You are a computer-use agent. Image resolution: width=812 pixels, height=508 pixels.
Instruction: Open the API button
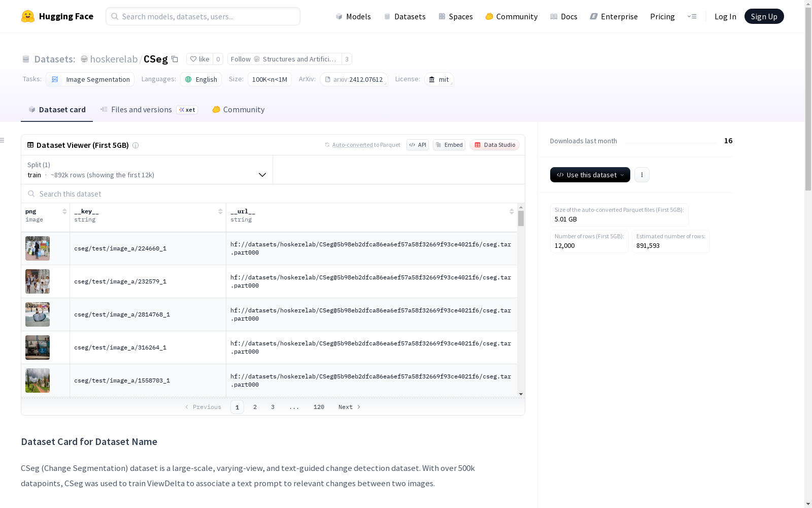418,145
